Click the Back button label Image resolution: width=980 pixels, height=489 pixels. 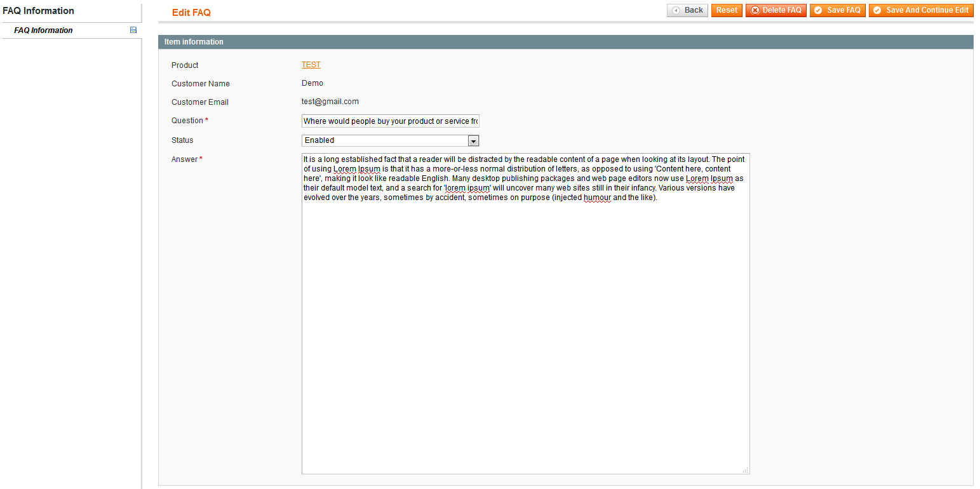694,10
